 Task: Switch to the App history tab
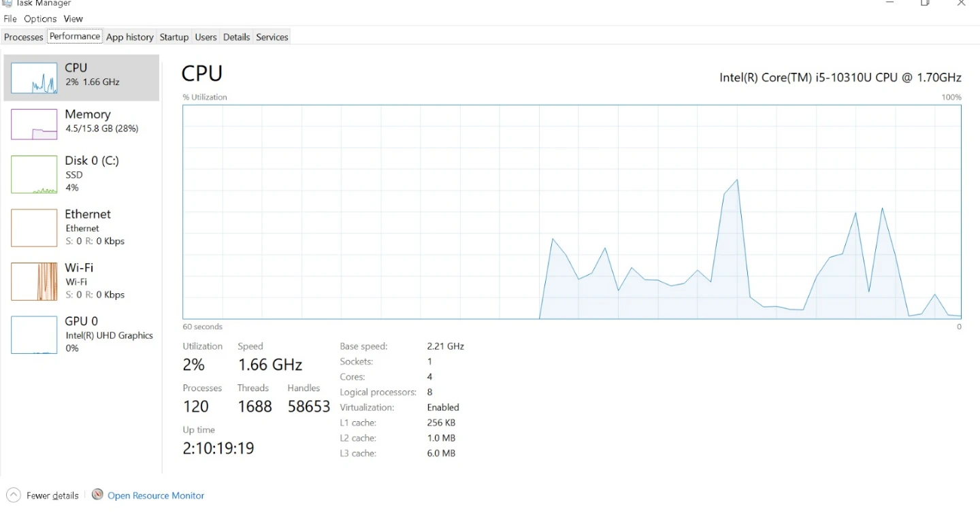click(x=130, y=37)
